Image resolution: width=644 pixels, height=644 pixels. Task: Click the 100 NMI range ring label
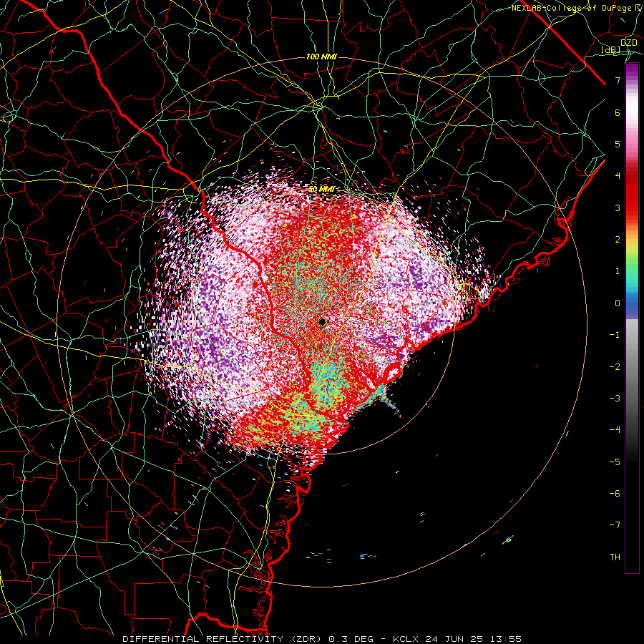click(321, 57)
